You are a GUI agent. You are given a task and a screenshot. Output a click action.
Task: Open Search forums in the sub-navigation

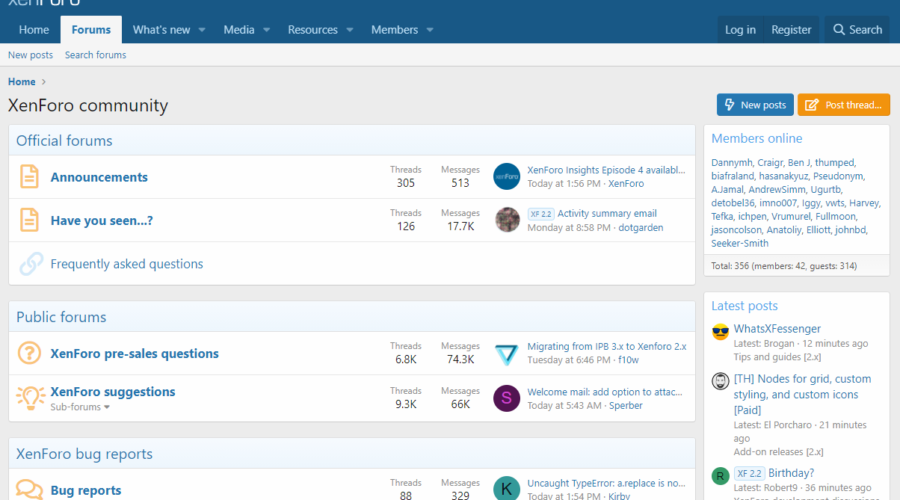point(95,55)
